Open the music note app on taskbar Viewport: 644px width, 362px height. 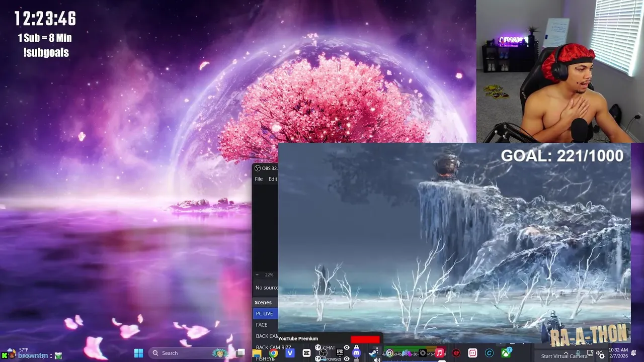(x=439, y=353)
